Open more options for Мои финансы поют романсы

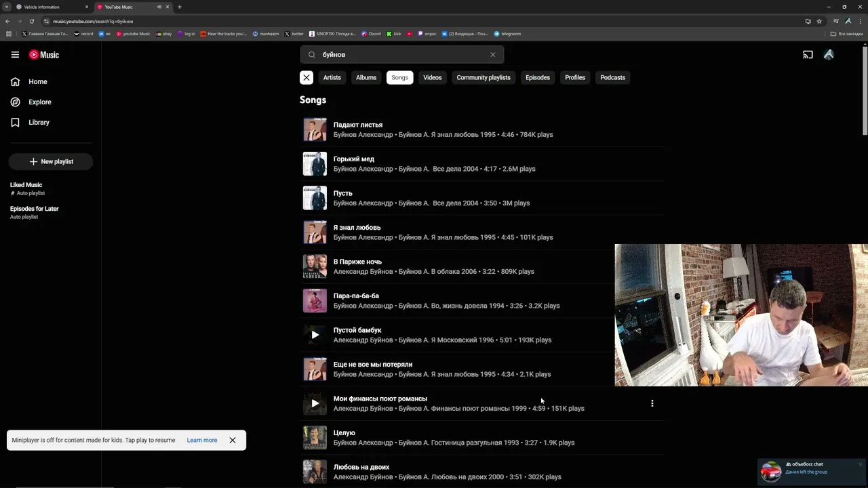[652, 403]
